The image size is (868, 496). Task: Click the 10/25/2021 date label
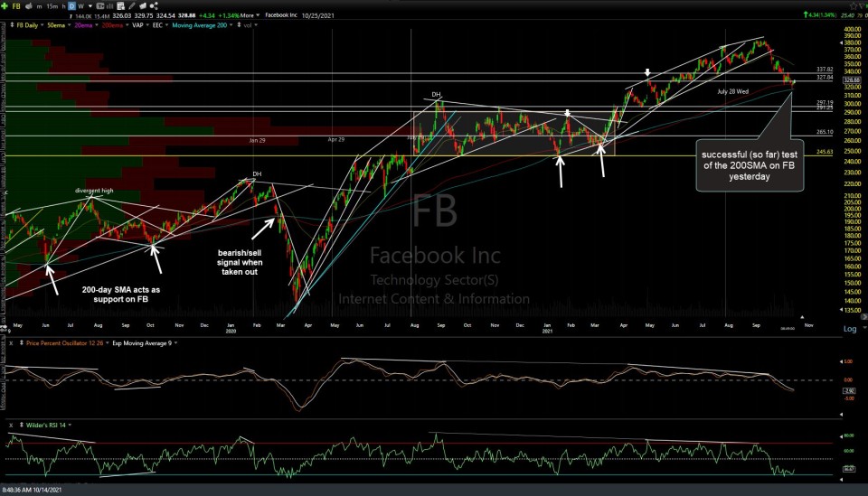(317, 15)
